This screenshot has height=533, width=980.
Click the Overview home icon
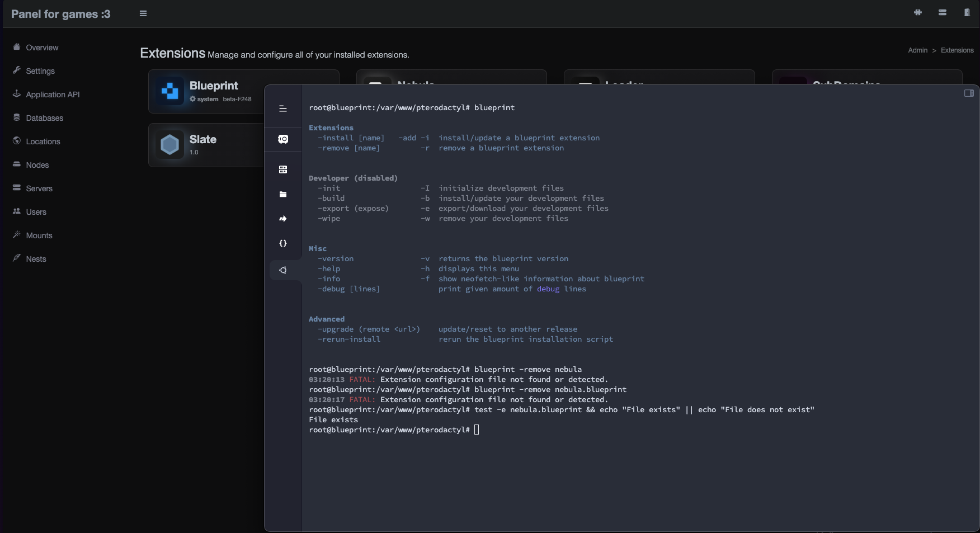click(x=17, y=47)
